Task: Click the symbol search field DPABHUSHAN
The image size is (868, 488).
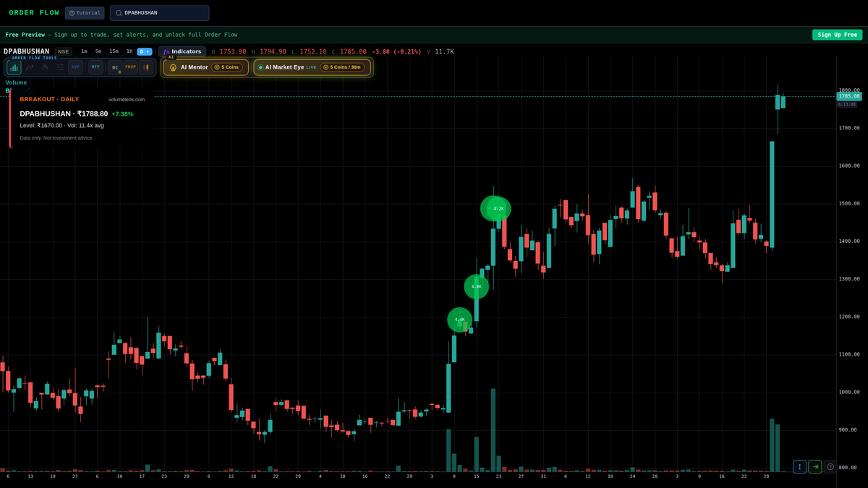Action: coord(159,13)
